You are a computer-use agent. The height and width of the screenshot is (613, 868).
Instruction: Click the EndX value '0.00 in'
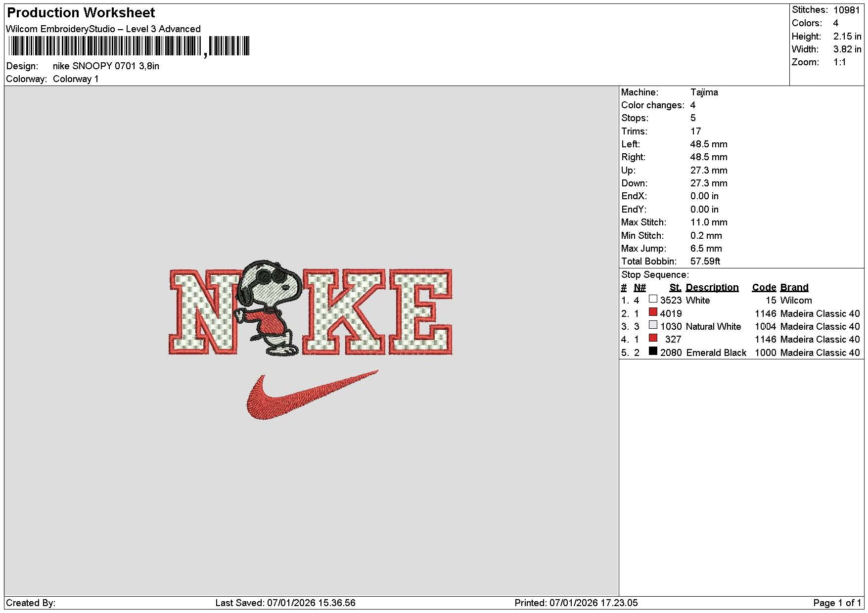pyautogui.click(x=704, y=196)
